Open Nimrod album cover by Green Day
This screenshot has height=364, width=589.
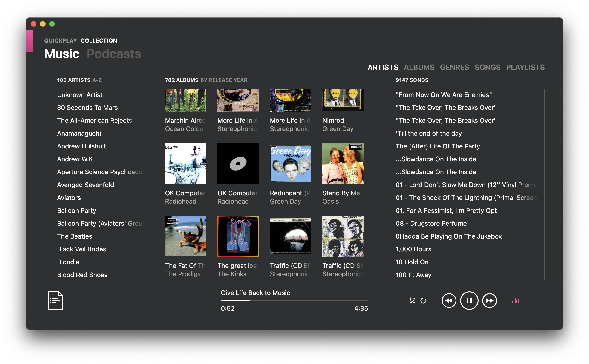343,100
